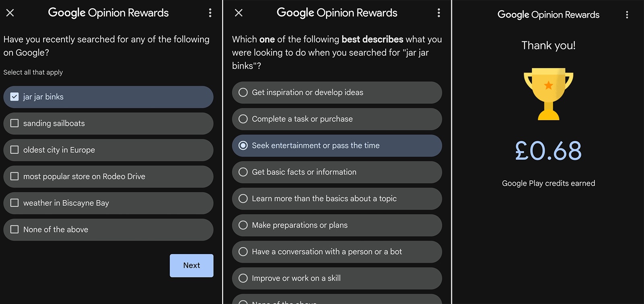Viewport: 644px width, 304px height.
Task: Open the overflow menu on Thank you screen
Action: click(x=627, y=15)
